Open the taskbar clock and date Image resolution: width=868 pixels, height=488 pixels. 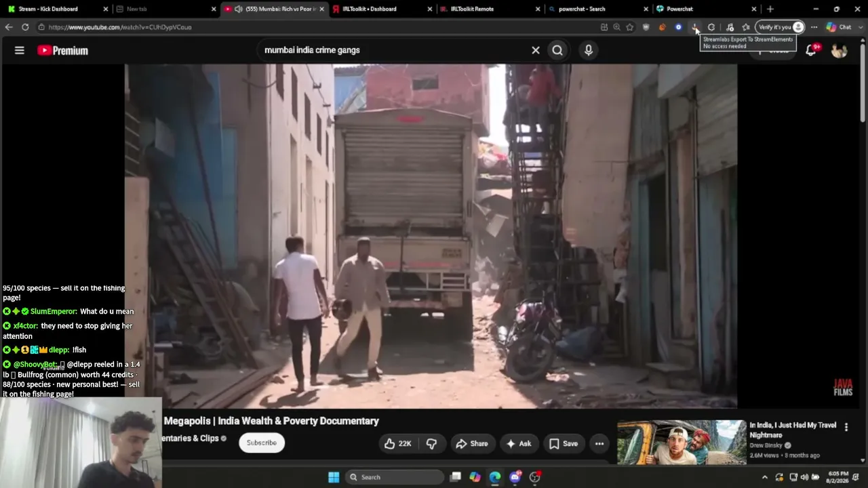click(838, 477)
